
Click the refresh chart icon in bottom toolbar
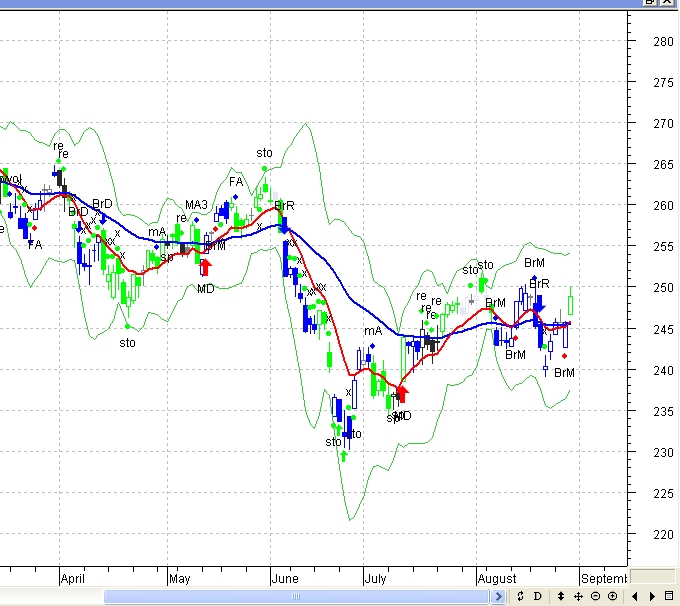520,597
